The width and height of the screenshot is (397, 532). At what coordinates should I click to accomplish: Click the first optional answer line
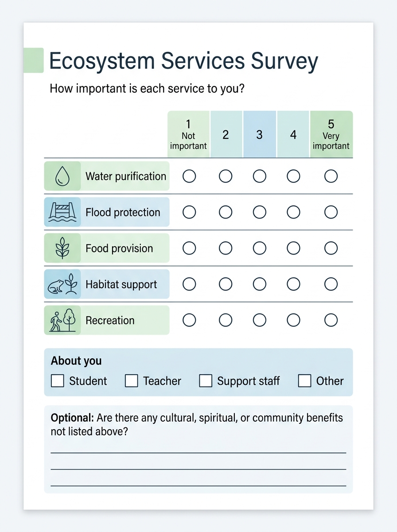[x=198, y=453]
